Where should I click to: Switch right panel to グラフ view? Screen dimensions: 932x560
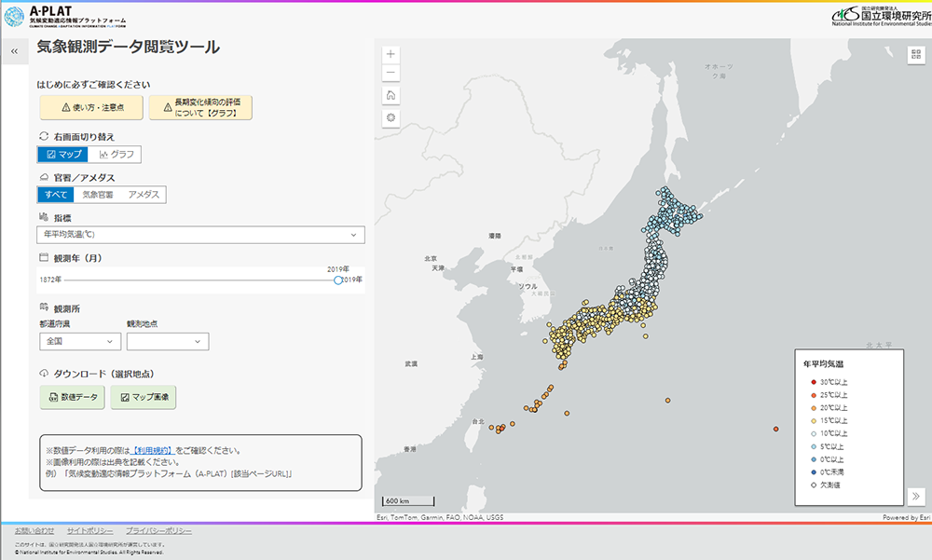tap(117, 155)
